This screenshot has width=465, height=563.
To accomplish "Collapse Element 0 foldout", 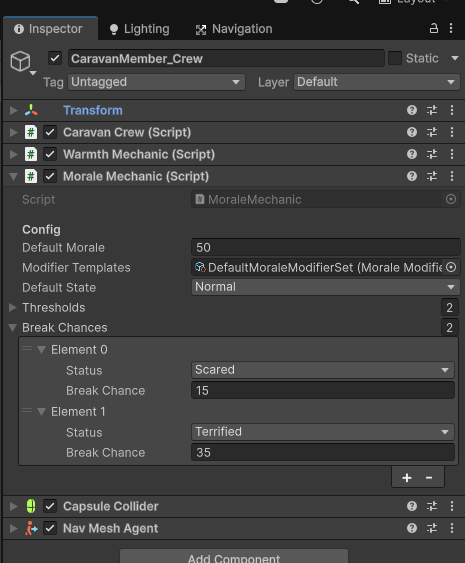I will pyautogui.click(x=42, y=350).
